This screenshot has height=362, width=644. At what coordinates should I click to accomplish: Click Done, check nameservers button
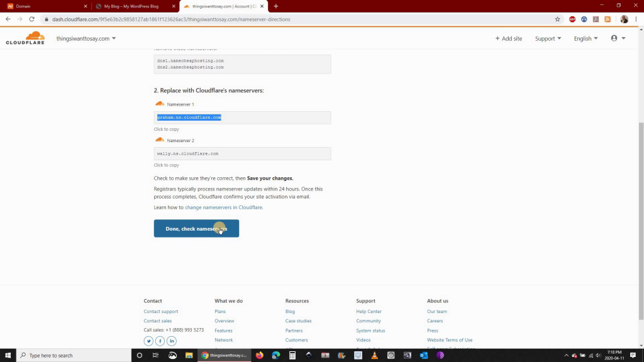click(x=196, y=229)
